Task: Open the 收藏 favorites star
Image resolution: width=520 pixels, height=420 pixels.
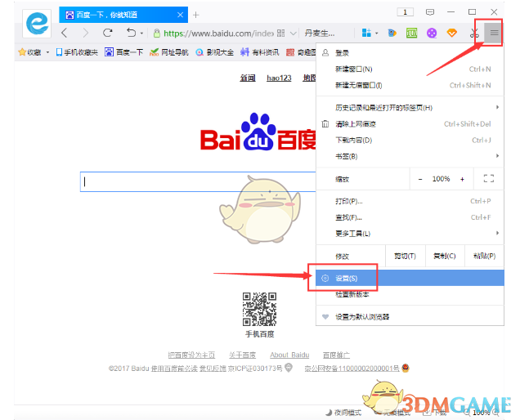Action: (x=30, y=52)
